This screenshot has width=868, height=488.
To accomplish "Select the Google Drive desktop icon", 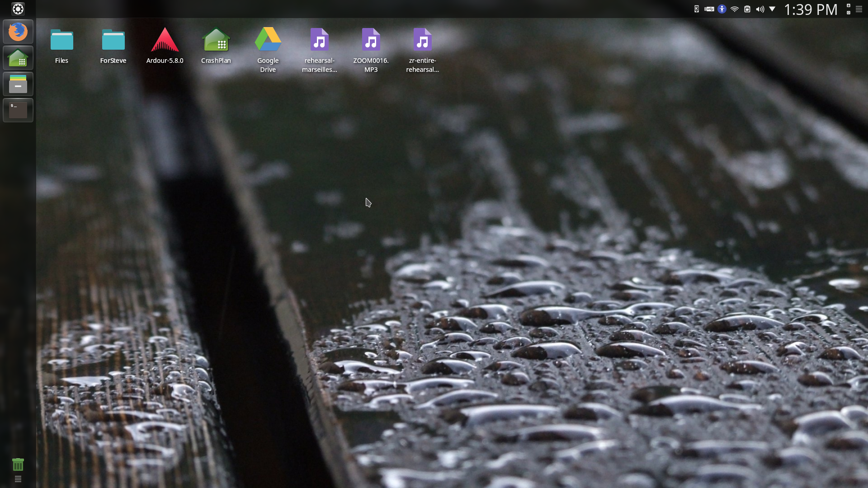I will coord(268,50).
